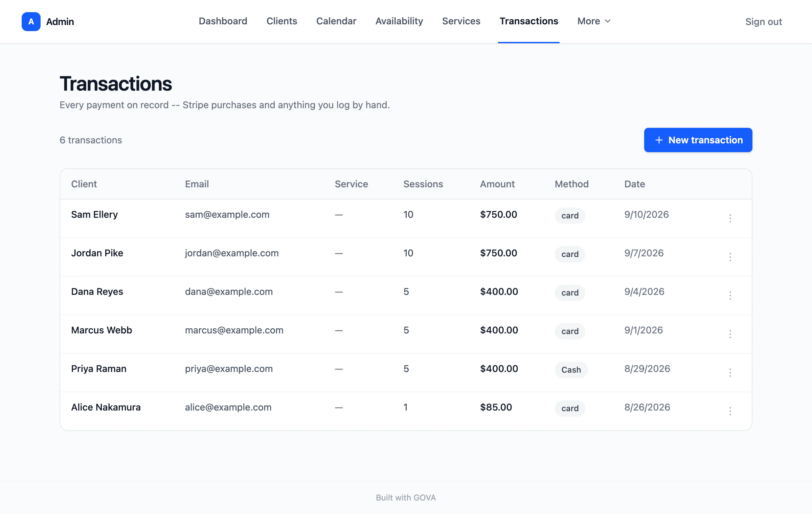Image resolution: width=812 pixels, height=514 pixels.
Task: Click the Client column header
Action: click(x=84, y=184)
